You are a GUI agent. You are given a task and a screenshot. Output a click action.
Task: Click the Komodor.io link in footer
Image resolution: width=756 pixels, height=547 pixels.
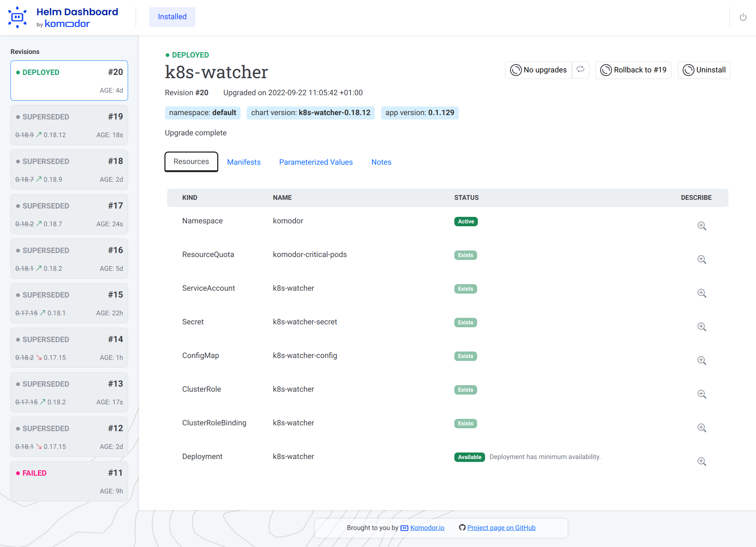(x=427, y=528)
